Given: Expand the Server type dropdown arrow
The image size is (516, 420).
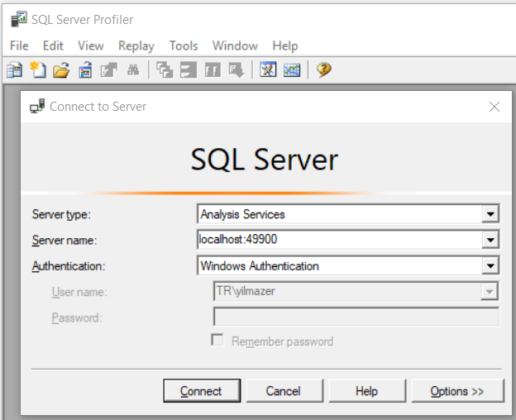Looking at the screenshot, I should pyautogui.click(x=490, y=214).
